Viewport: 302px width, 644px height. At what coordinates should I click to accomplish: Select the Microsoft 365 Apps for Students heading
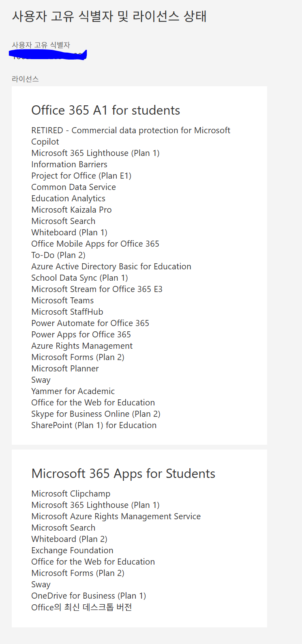[x=123, y=473]
